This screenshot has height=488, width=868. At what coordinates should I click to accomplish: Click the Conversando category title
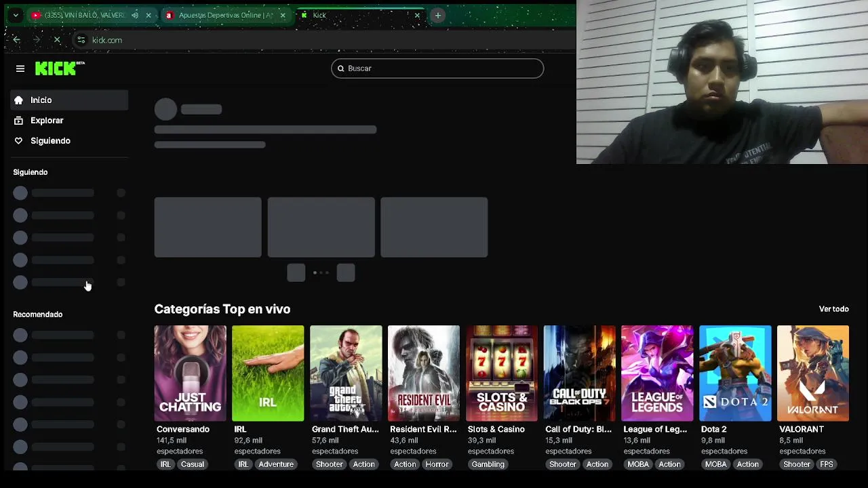click(x=183, y=429)
